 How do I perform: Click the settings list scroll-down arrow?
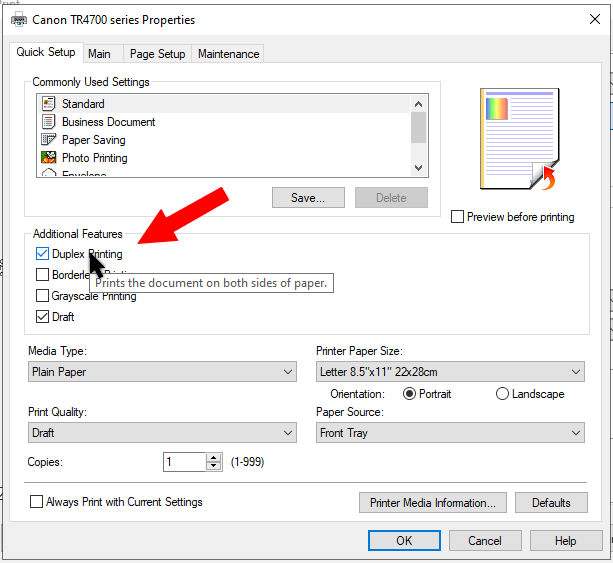coord(419,168)
